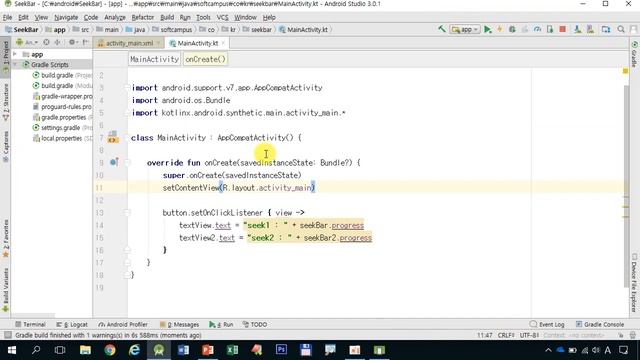Select the MainActivity.kt editor tab
The width and height of the screenshot is (640, 360).
(x=198, y=43)
